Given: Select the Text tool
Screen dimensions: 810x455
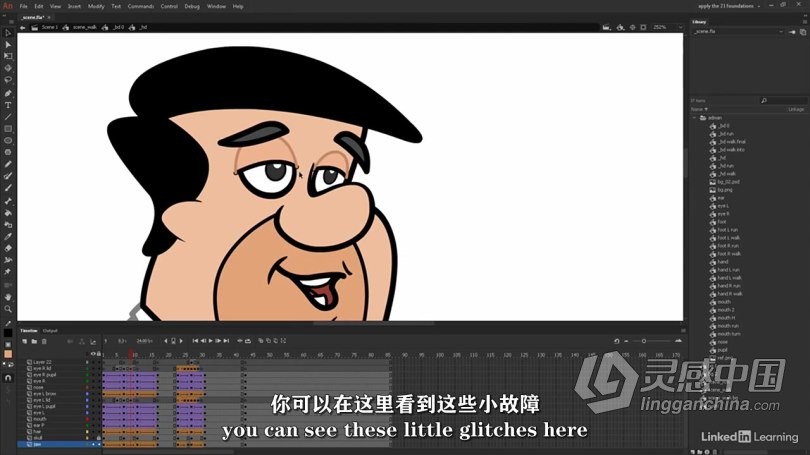Looking at the screenshot, I should click(8, 105).
